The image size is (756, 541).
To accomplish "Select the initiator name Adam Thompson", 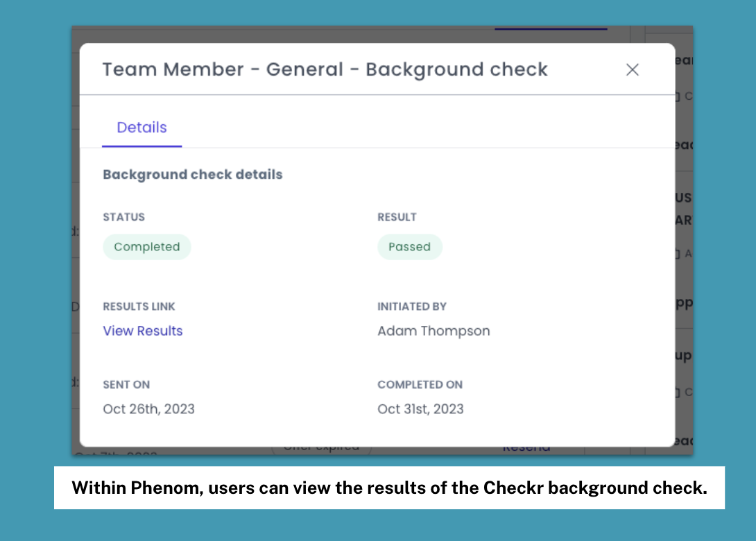I will click(x=433, y=331).
